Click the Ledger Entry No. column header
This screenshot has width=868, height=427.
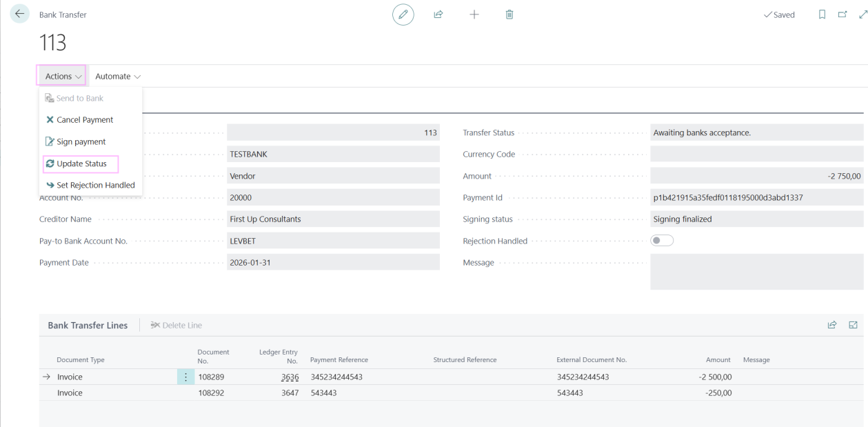(279, 356)
